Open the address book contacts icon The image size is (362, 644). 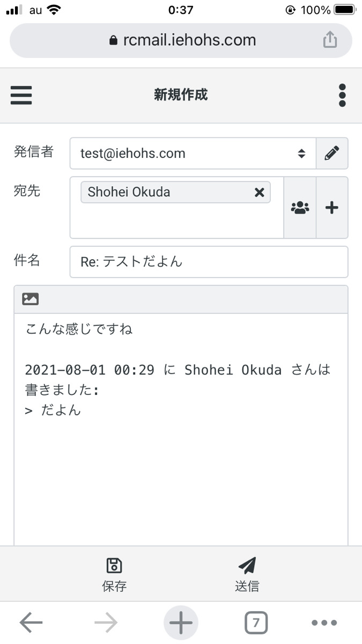coord(300,208)
